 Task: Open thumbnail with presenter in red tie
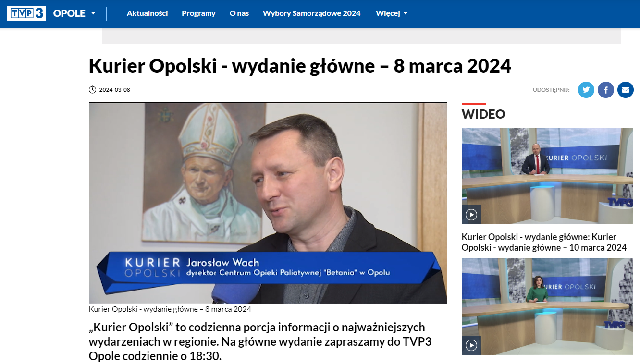[547, 176]
